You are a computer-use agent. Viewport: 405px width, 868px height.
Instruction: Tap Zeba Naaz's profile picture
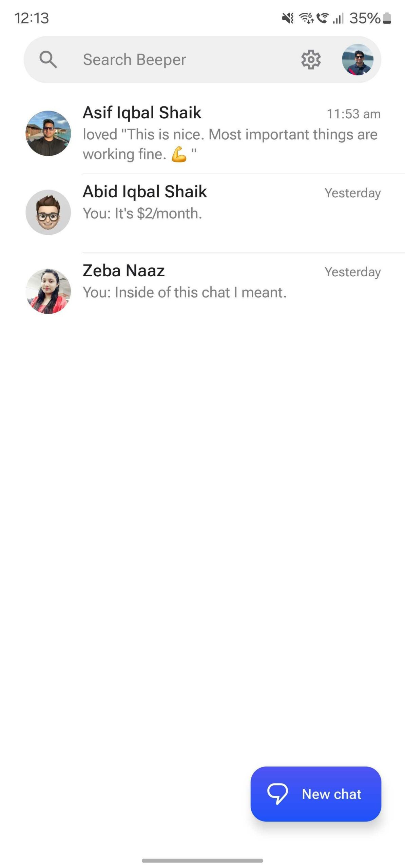coord(48,291)
